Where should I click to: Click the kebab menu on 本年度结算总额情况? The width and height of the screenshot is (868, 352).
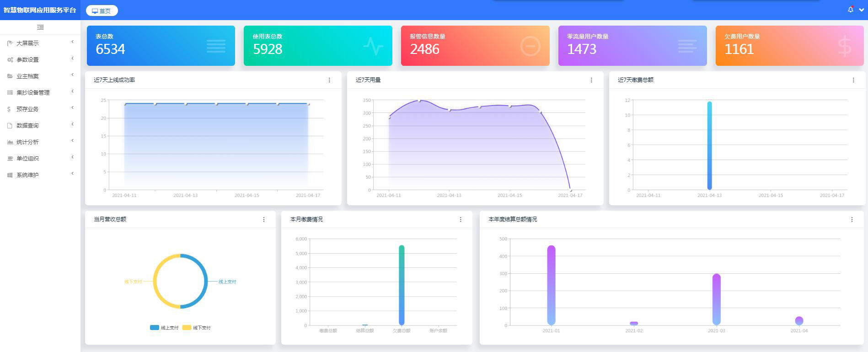tap(852, 219)
